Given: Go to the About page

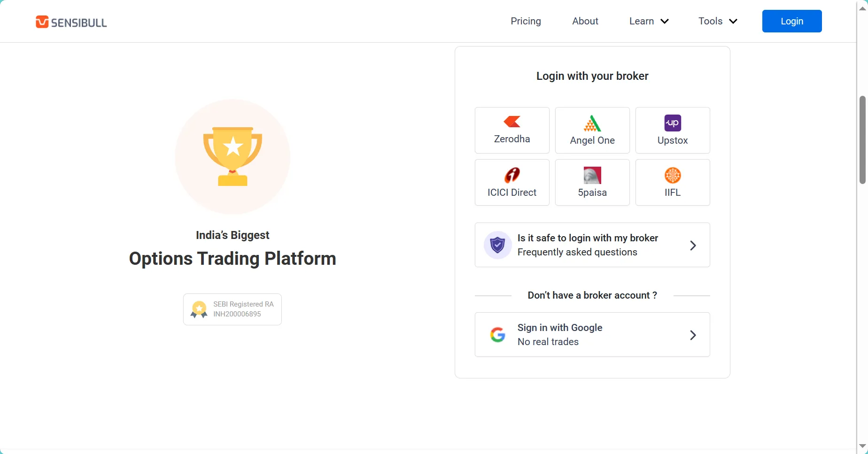Looking at the screenshot, I should (x=585, y=21).
